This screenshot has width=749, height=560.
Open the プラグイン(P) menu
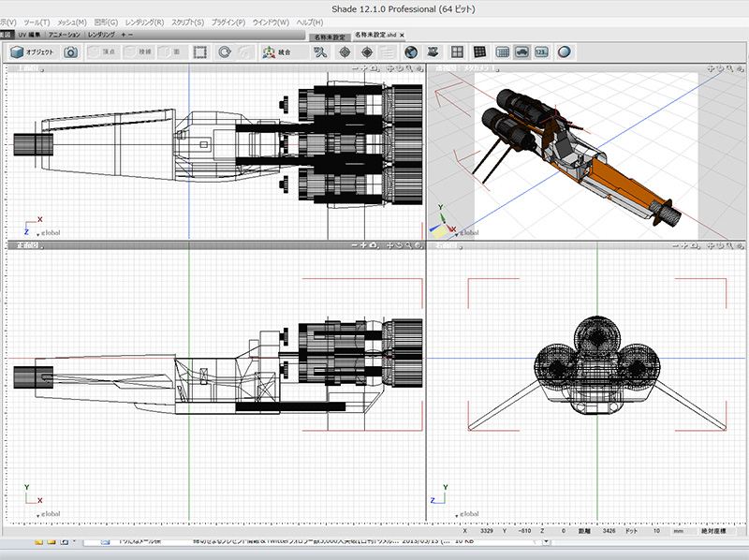(228, 22)
